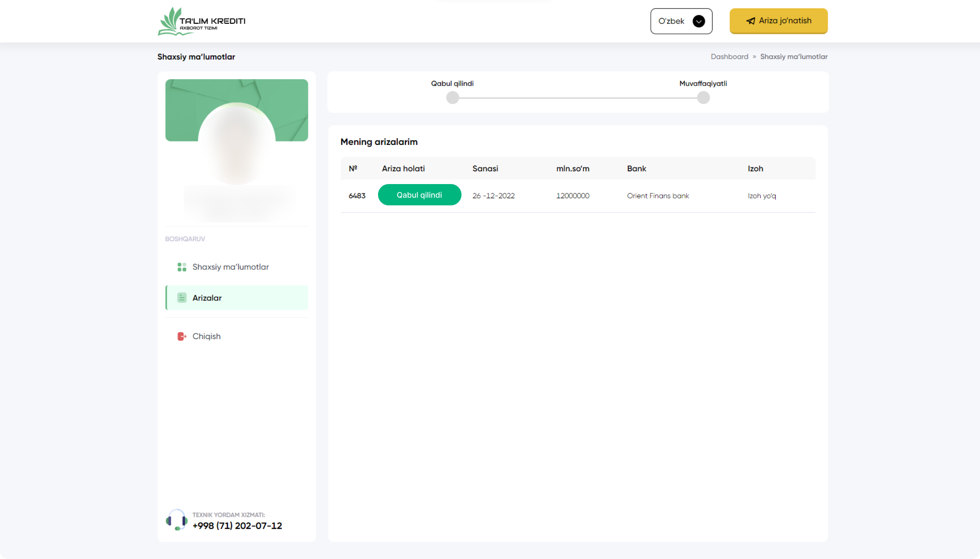Click the Mening arizalarim heading
980x559 pixels.
pyautogui.click(x=379, y=142)
